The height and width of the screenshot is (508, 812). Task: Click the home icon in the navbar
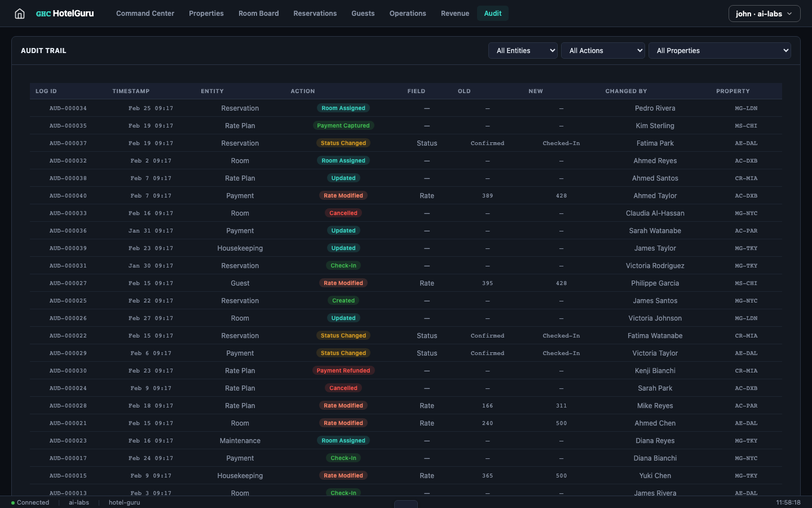19,13
